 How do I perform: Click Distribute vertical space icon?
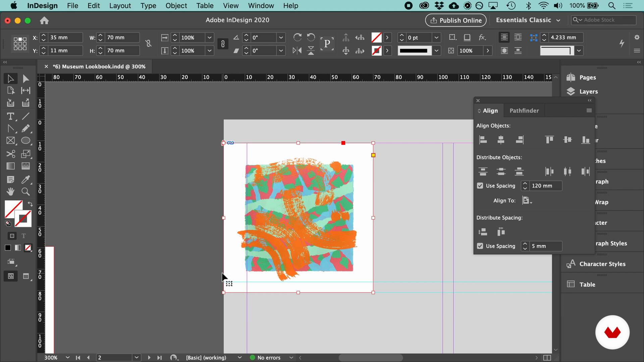point(483,232)
